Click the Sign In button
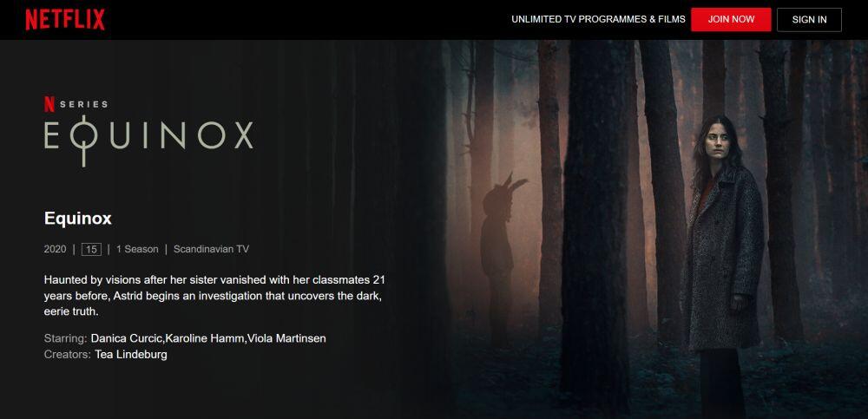Screen dimensions: 868x419 click(x=809, y=20)
